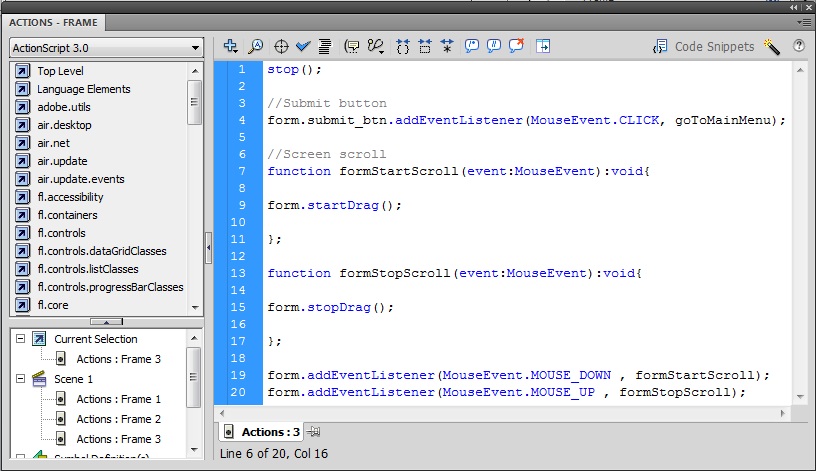
Task: Click code editor vertical scroll up arrow
Action: [x=800, y=70]
